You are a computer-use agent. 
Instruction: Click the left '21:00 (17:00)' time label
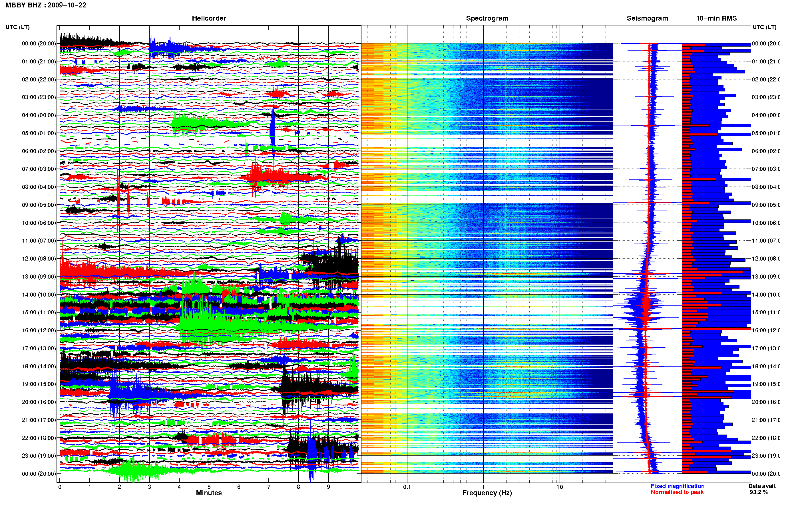pyautogui.click(x=39, y=420)
